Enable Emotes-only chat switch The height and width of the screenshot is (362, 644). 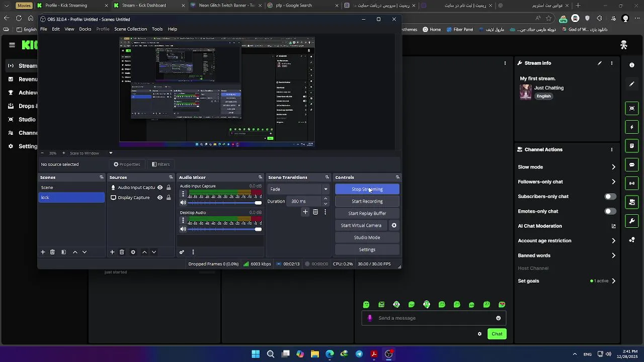click(x=610, y=211)
